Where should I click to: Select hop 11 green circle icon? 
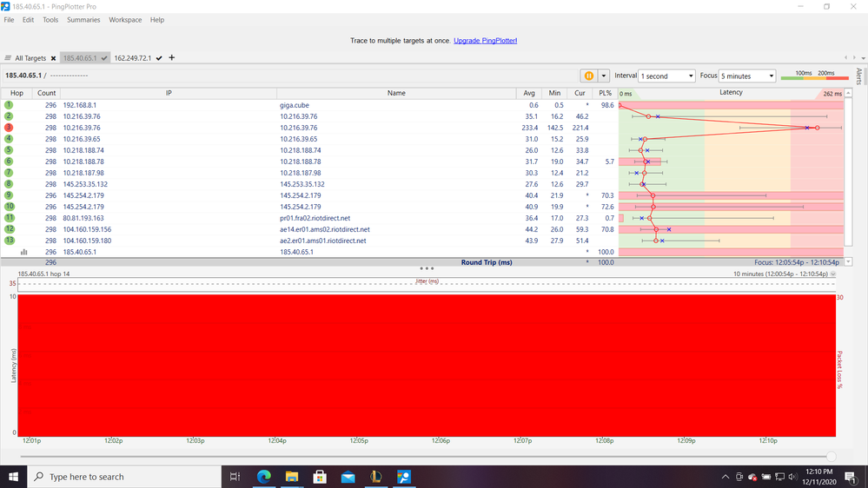(x=10, y=217)
